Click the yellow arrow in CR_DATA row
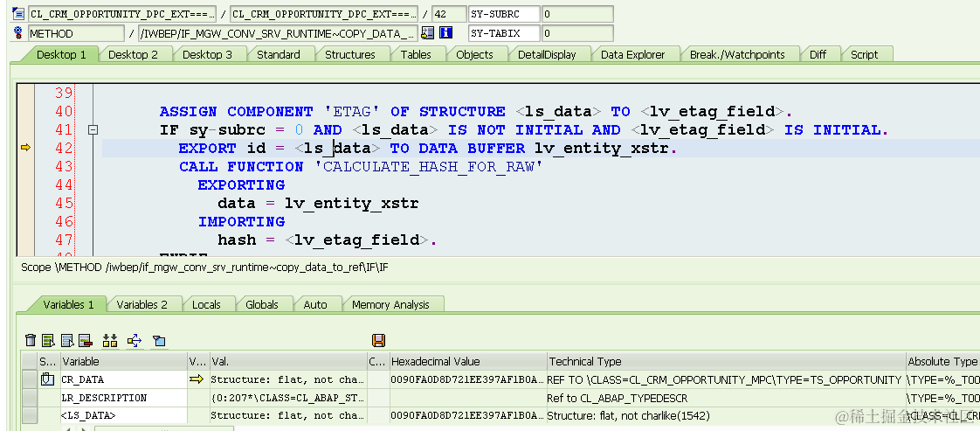The height and width of the screenshot is (431, 980). point(196,379)
